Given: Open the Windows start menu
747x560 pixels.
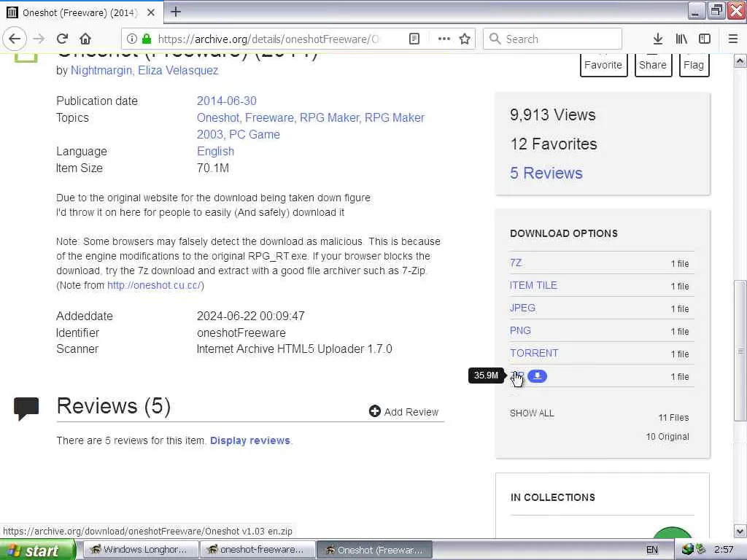Looking at the screenshot, I should point(37,550).
